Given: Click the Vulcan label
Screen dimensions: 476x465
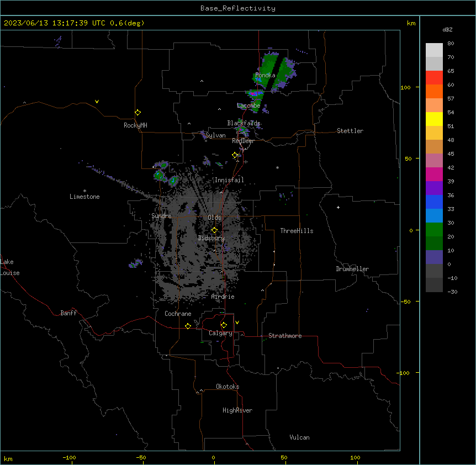Looking at the screenshot, I should pos(299,437).
